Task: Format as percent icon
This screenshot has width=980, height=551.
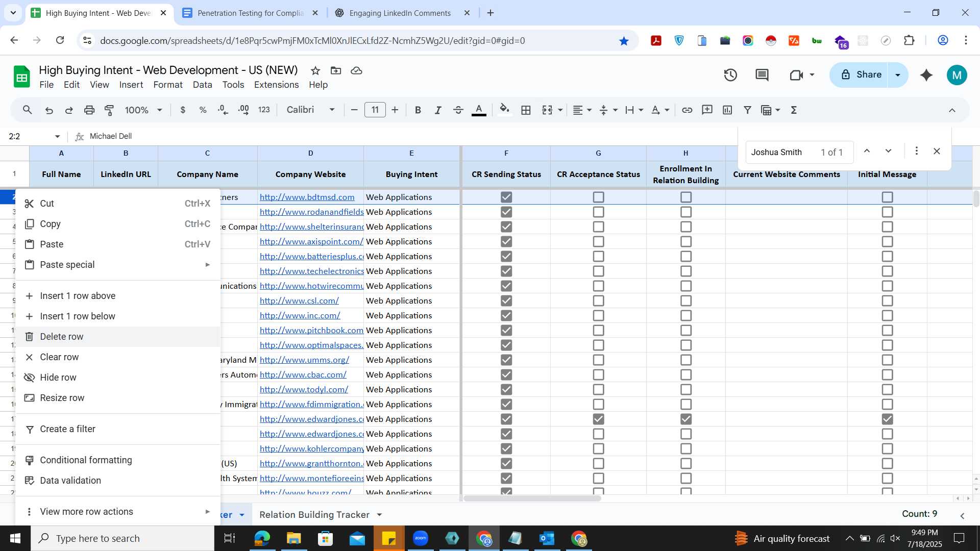Action: click(203, 110)
